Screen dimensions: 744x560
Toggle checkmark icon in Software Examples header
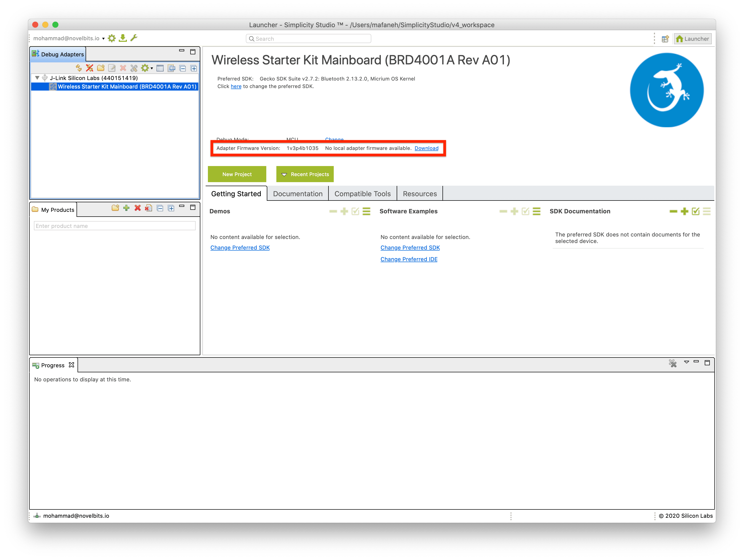point(525,211)
